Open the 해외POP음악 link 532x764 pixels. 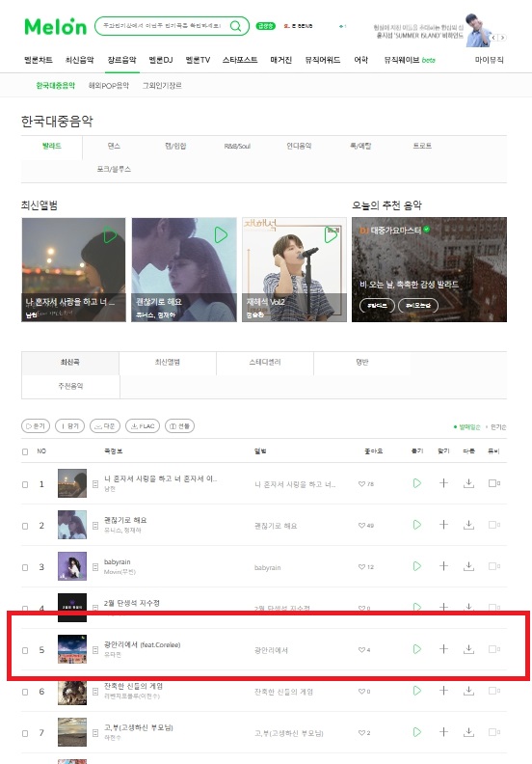click(109, 85)
